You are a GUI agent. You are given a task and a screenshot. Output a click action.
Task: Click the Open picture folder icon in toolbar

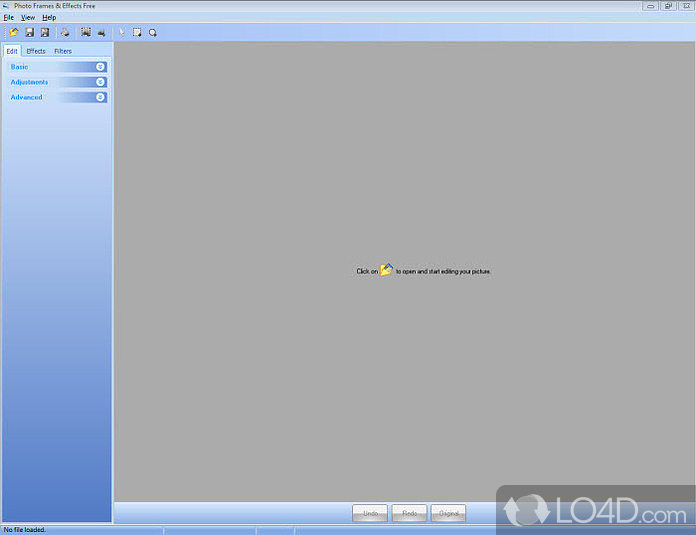click(x=14, y=32)
